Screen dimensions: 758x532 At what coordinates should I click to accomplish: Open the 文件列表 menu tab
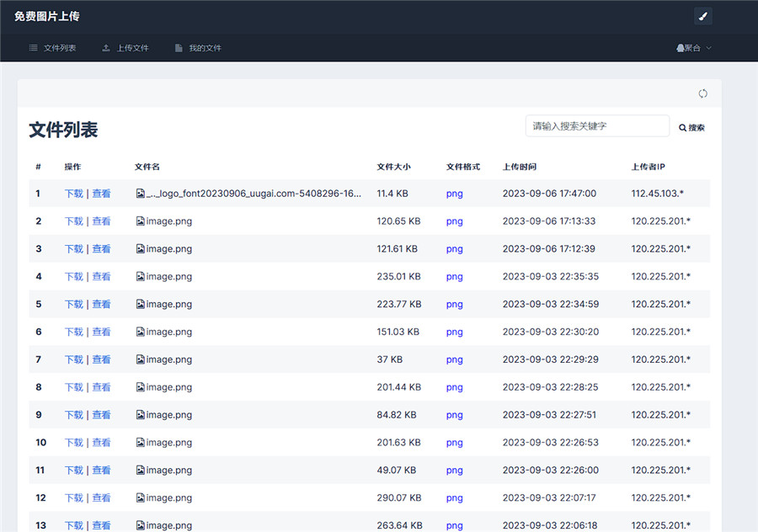[x=52, y=48]
